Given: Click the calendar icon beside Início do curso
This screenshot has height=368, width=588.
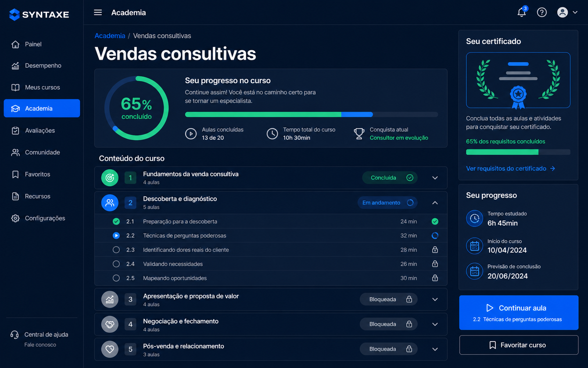Looking at the screenshot, I should click(474, 246).
